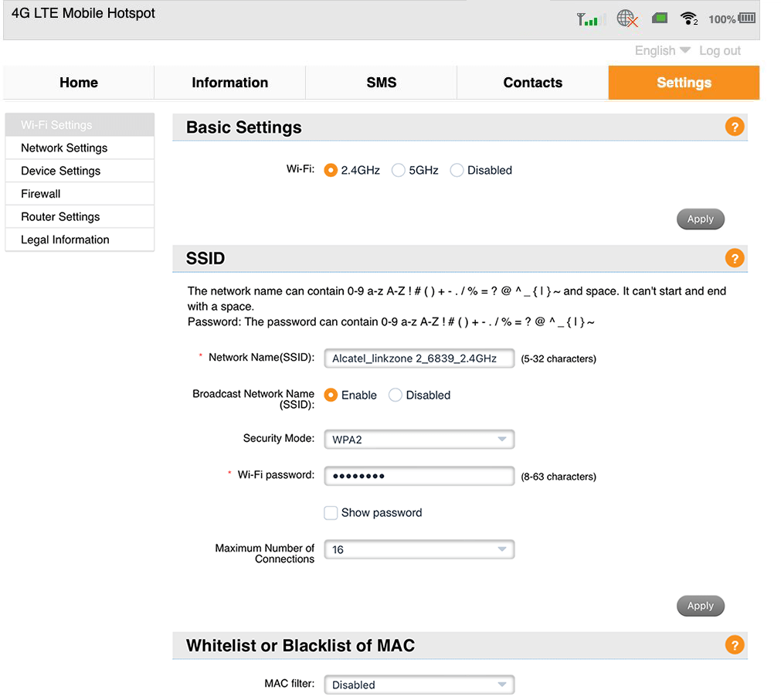Switch to the Information tab
This screenshot has height=700, width=781.
click(229, 83)
